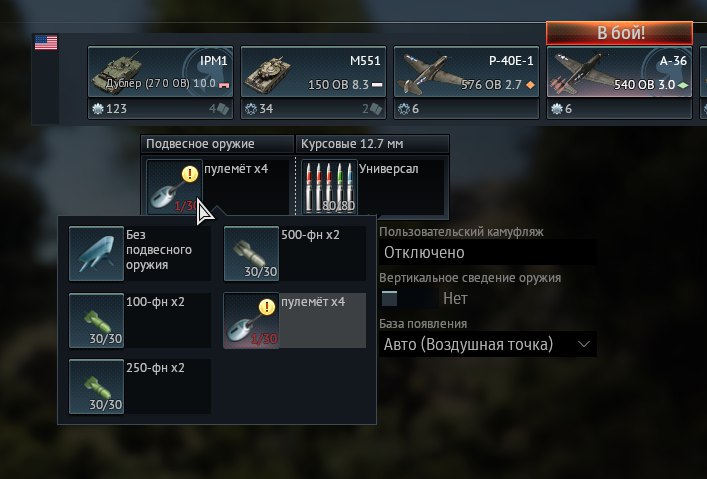
Task: Select the M551 tank slot
Action: tap(313, 72)
